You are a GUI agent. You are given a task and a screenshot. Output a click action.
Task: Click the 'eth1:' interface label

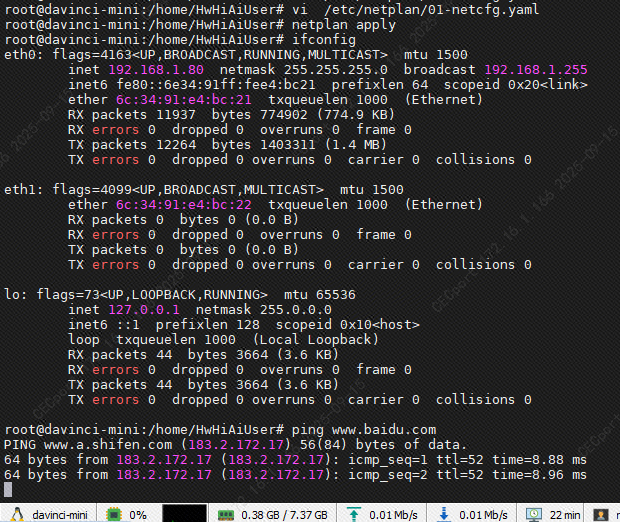point(23,189)
